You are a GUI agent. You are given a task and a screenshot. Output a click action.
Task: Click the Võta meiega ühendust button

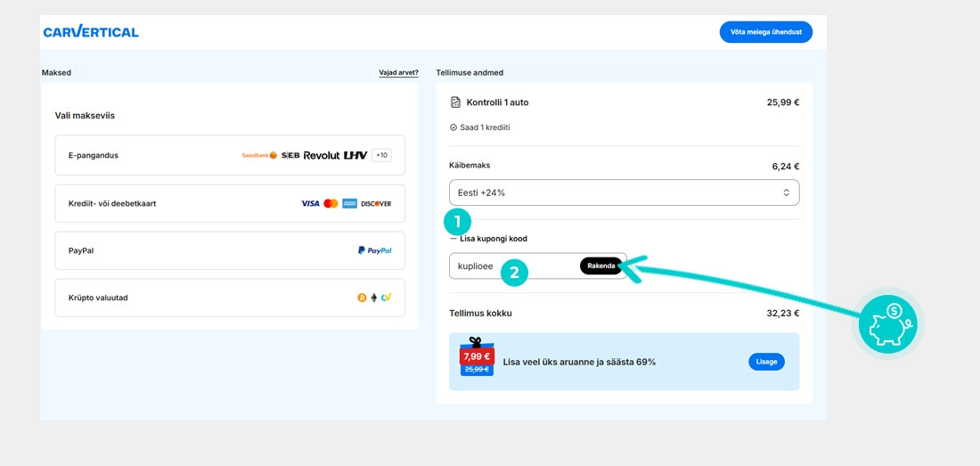pos(765,31)
